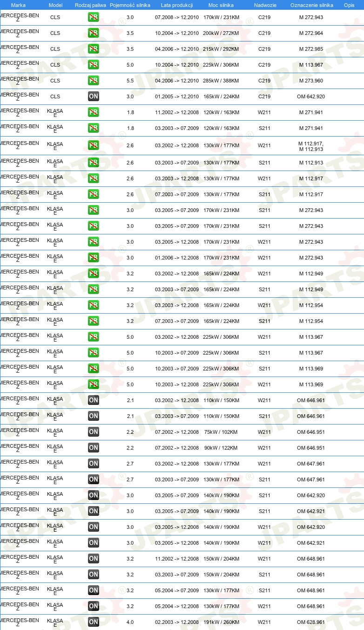Click petrol icon in CLS 200kW / 272KM row

pyautogui.click(x=94, y=33)
